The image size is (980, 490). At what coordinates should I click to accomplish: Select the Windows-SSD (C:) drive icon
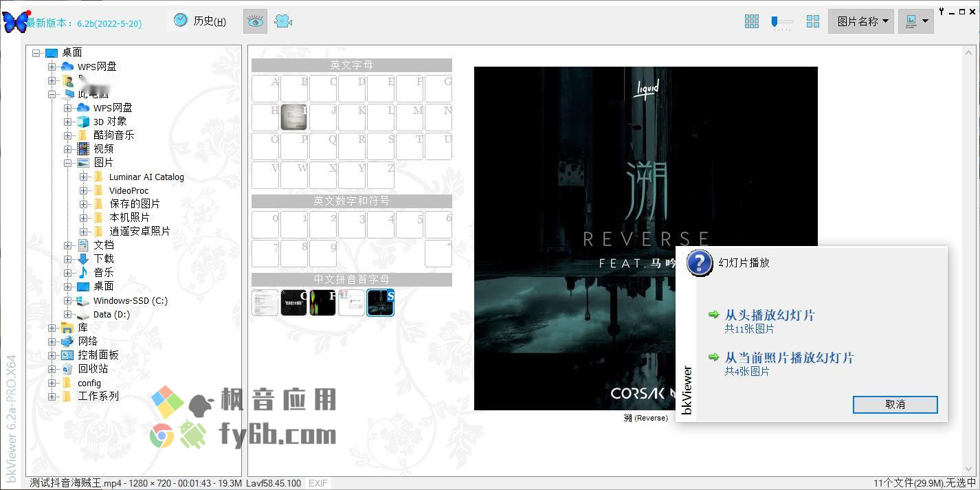83,300
